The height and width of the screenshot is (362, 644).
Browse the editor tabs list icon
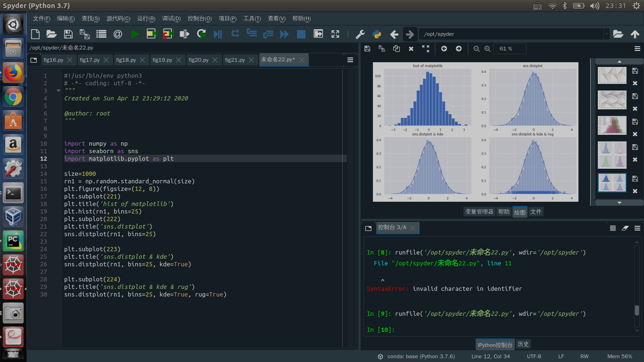click(x=33, y=60)
